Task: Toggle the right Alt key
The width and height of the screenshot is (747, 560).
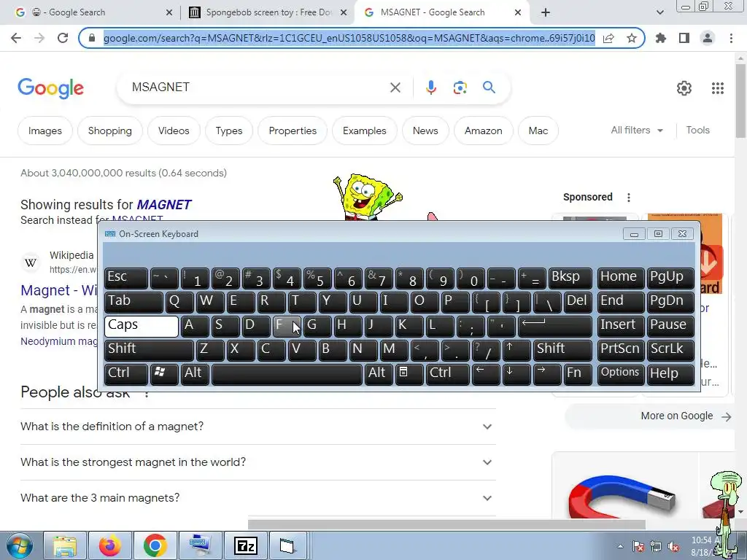Action: 379,373
